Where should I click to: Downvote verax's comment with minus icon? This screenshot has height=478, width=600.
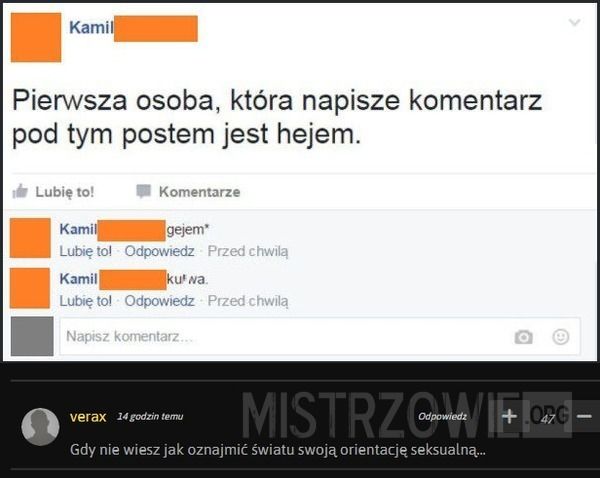584,416
